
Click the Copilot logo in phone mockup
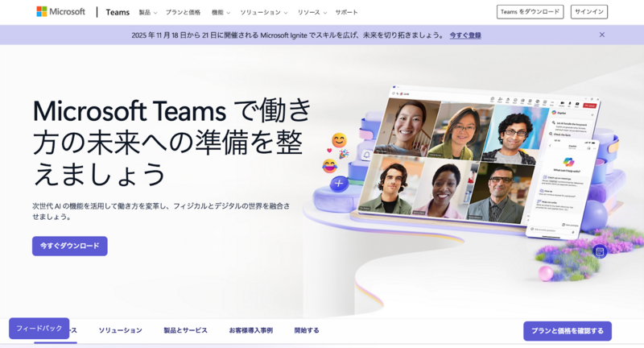click(x=568, y=161)
